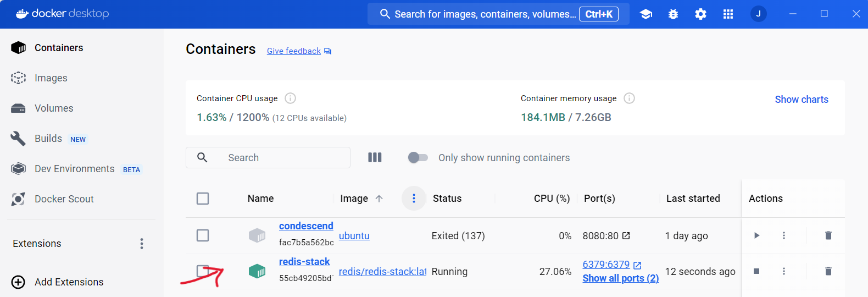Open more actions menu for condescend
Screen dimensions: 868x297
[x=784, y=235]
